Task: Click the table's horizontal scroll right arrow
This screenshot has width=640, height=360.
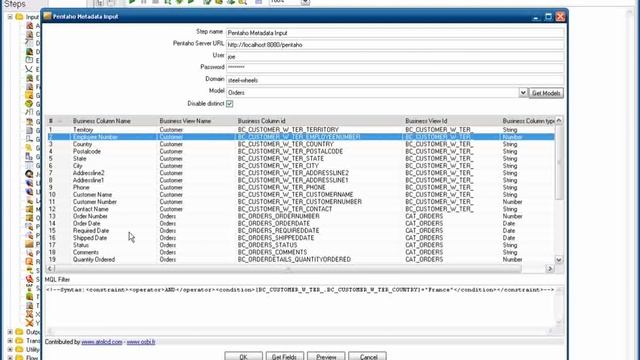Action: click(549, 269)
